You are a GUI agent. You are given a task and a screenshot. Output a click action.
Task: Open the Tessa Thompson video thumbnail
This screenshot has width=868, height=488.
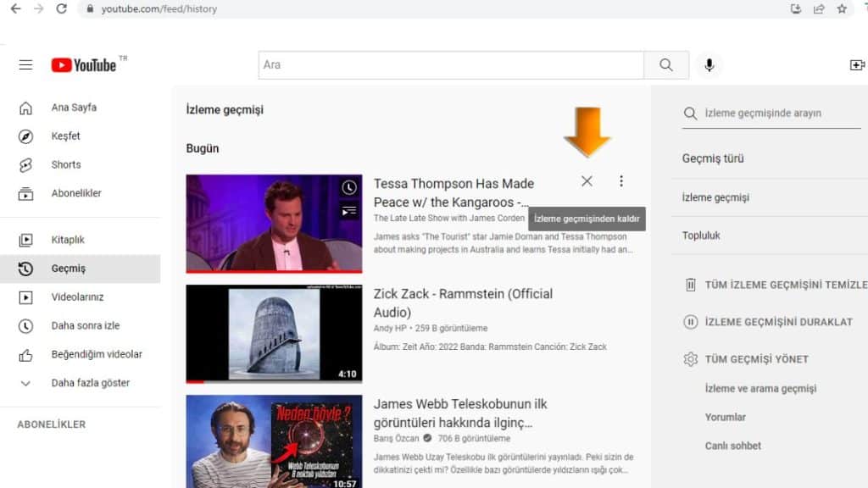(x=274, y=224)
